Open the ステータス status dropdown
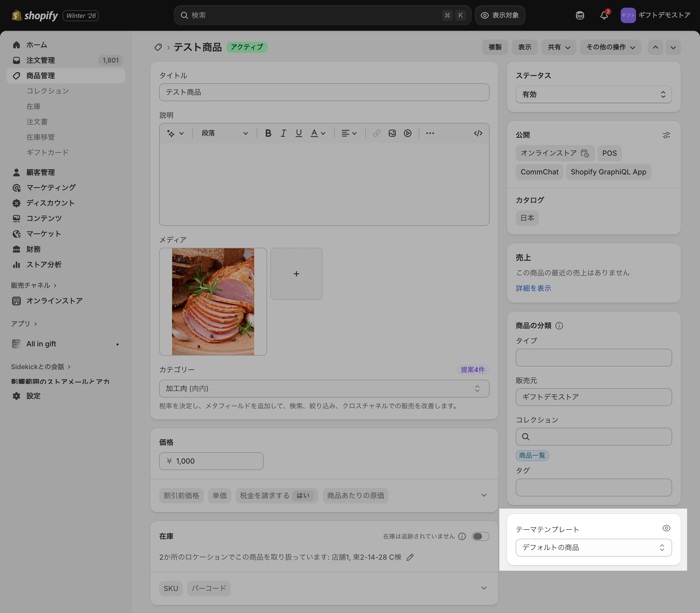 593,94
